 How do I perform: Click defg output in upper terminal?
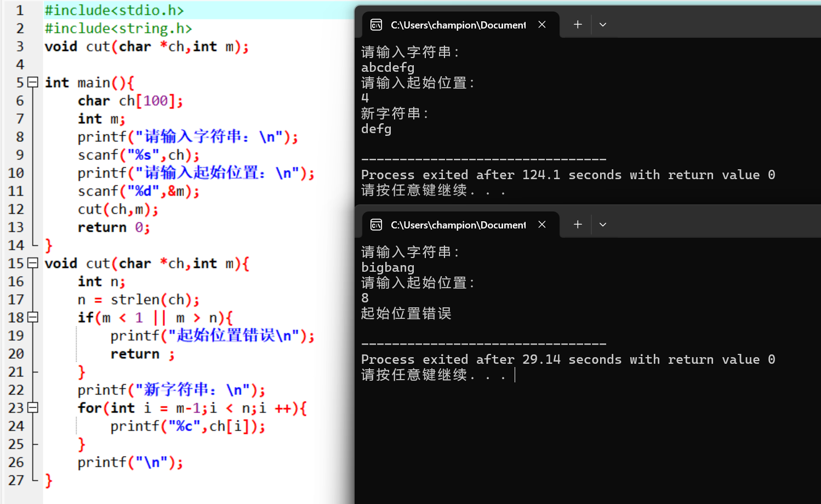(x=377, y=129)
